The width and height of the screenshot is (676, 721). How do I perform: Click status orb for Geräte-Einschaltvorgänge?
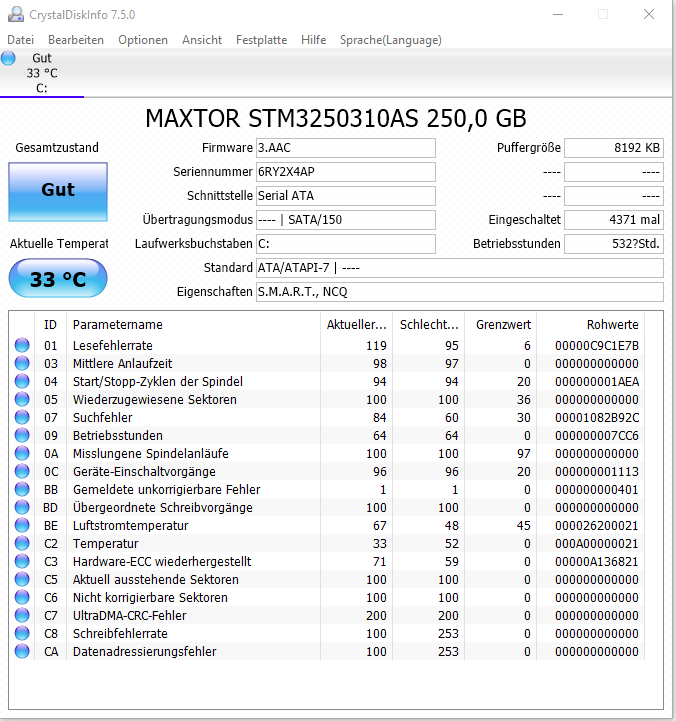point(22,471)
